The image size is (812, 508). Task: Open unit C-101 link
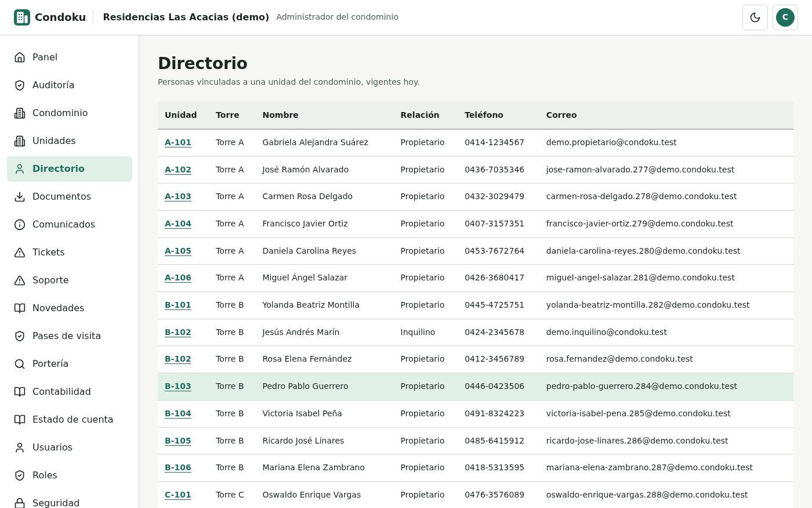coord(178,495)
